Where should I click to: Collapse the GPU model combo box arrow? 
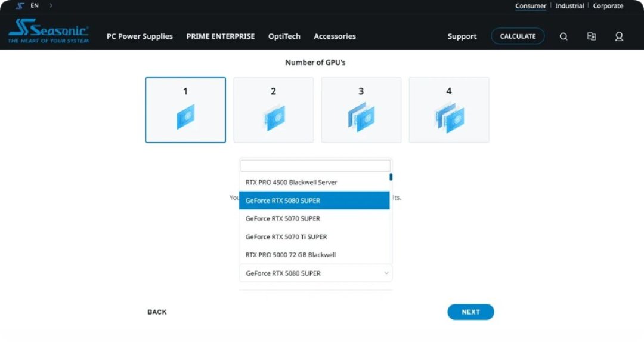(386, 273)
